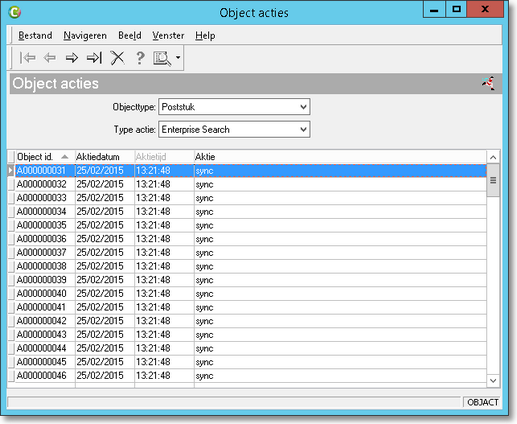Click the Aktietijd column header
This screenshot has width=517, height=424.
[164, 157]
